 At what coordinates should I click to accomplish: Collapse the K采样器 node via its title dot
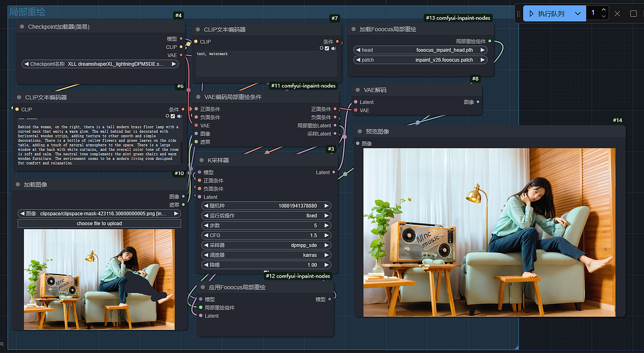click(x=202, y=160)
